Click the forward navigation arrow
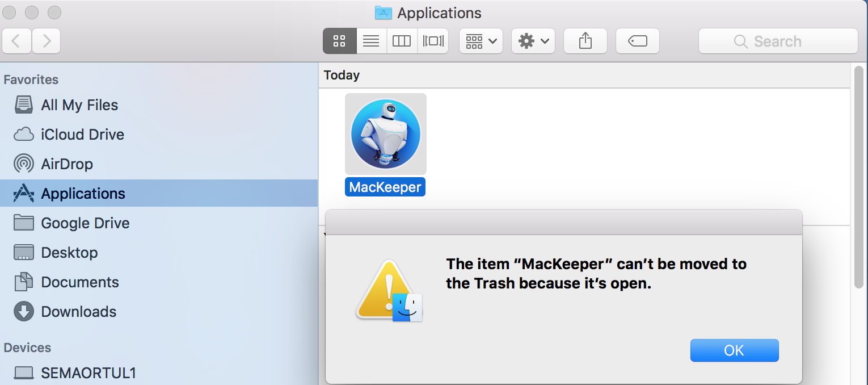This screenshot has height=385, width=868. click(47, 41)
